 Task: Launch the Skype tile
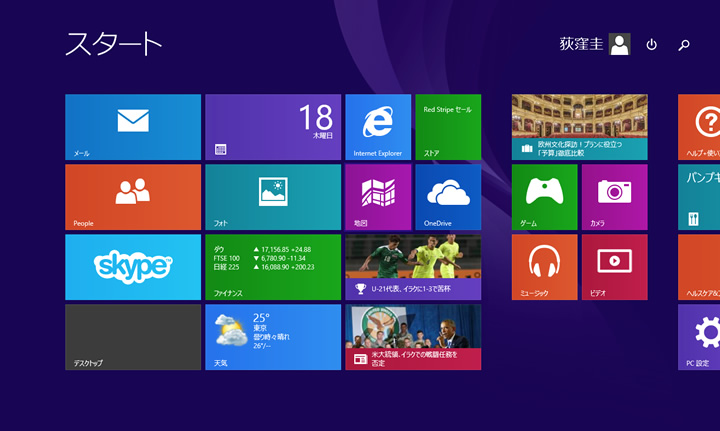pos(133,267)
